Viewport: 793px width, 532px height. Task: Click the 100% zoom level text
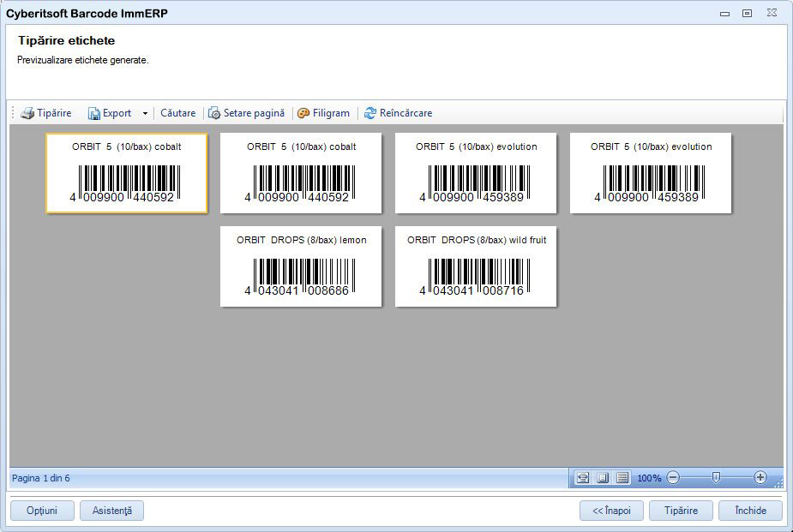(649, 478)
